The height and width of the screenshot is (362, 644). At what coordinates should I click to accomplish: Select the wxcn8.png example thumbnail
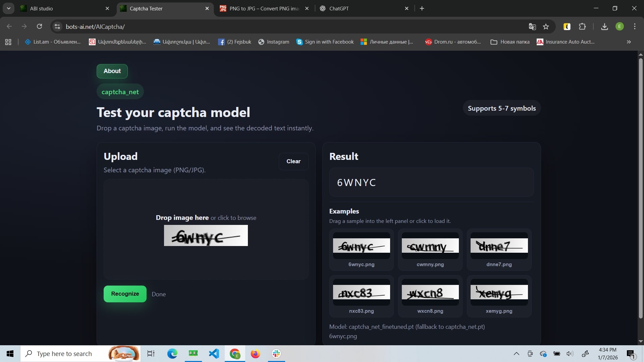click(430, 296)
